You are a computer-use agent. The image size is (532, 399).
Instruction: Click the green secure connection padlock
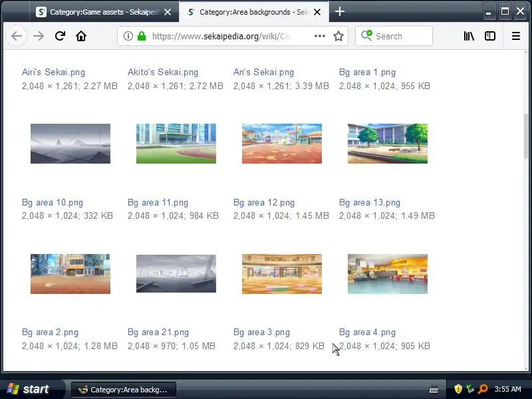[x=142, y=36]
